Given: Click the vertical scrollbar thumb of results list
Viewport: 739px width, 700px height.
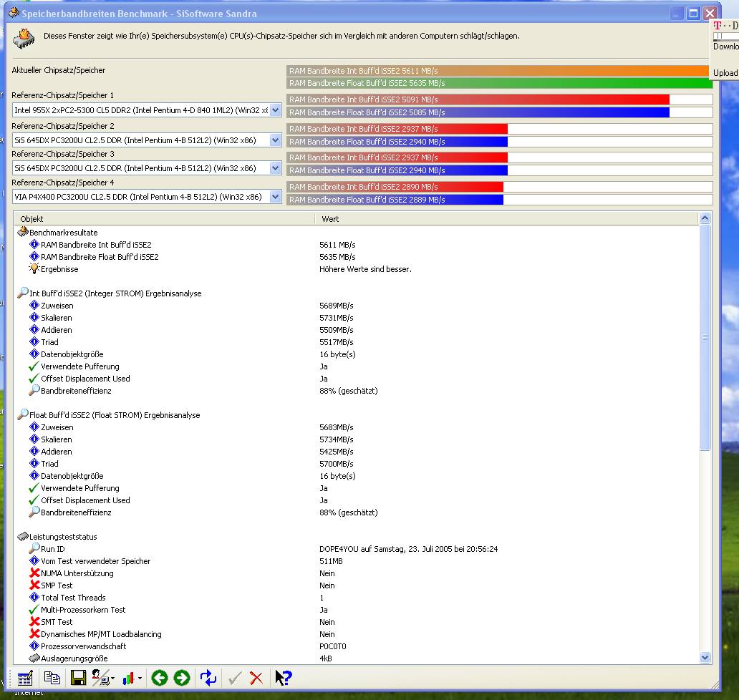Looking at the screenshot, I should pos(705,337).
